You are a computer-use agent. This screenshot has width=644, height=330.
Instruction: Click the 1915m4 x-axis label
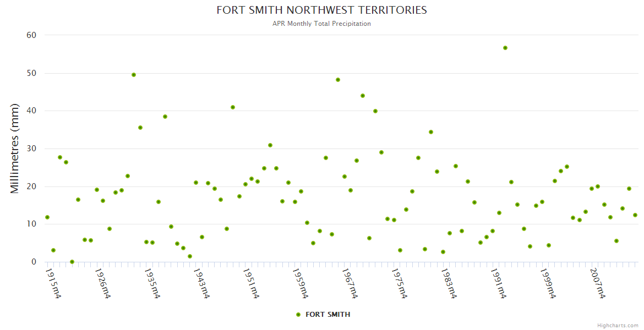pyautogui.click(x=53, y=283)
